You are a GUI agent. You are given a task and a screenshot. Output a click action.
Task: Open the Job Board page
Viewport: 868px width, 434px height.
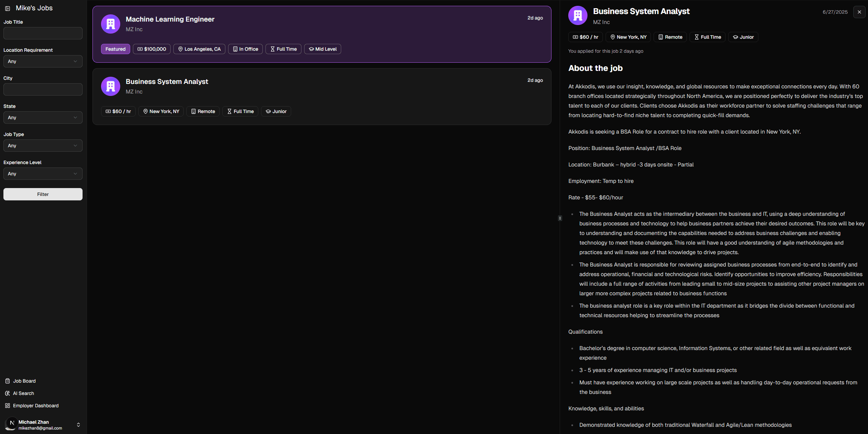click(x=24, y=381)
